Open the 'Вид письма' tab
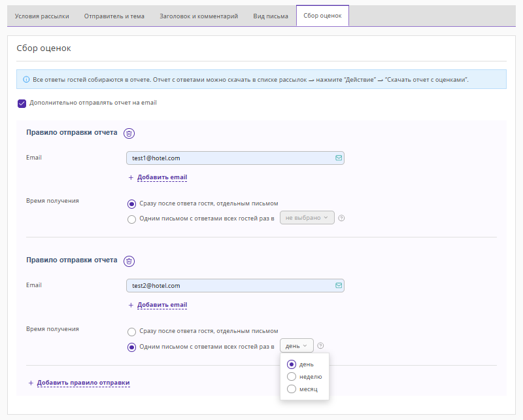This screenshot has width=523, height=420. pos(270,16)
